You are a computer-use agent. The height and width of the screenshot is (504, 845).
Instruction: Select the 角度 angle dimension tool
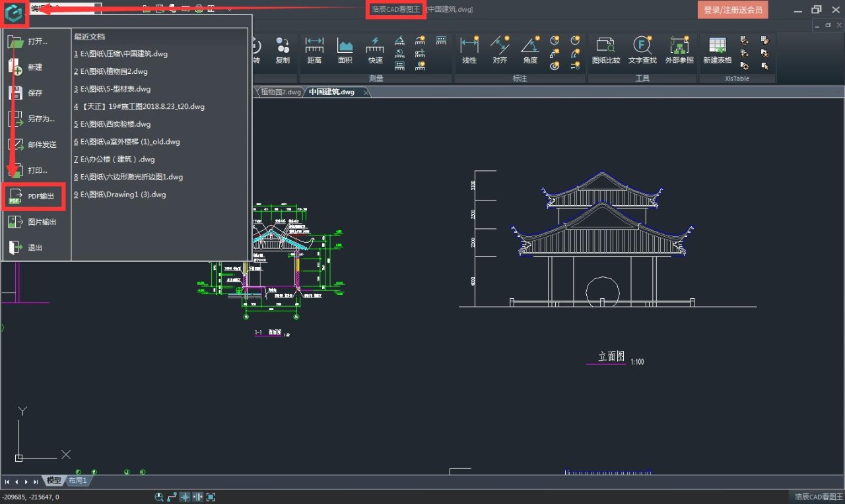[530, 50]
